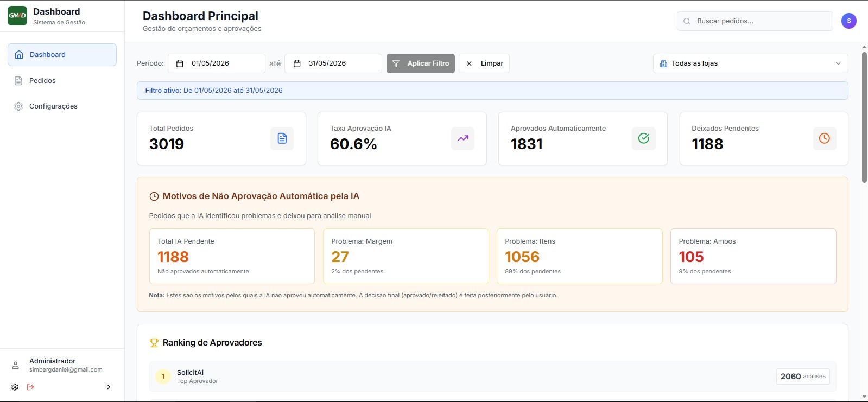The height and width of the screenshot is (402, 868).
Task: Click the X icon on Limpar
Action: pyautogui.click(x=469, y=63)
